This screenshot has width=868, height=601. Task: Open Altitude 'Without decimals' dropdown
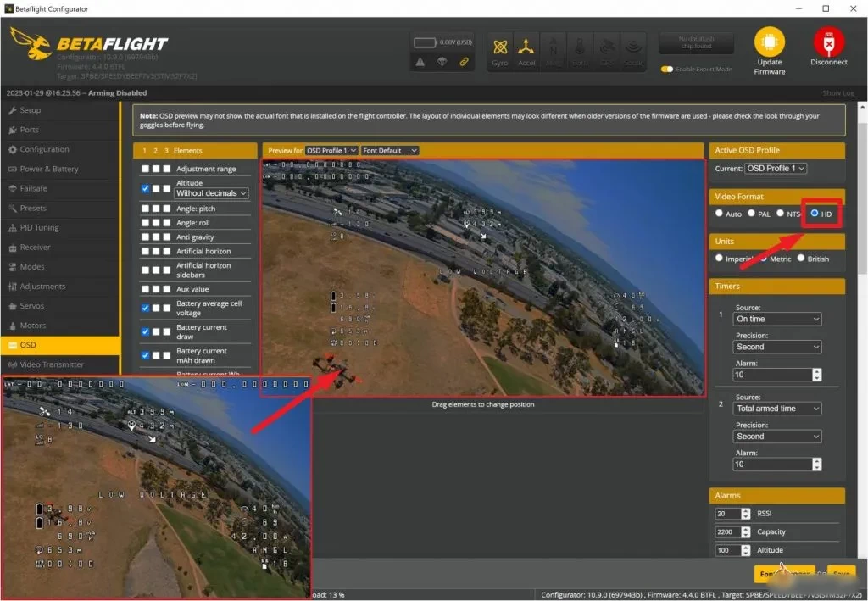click(211, 193)
